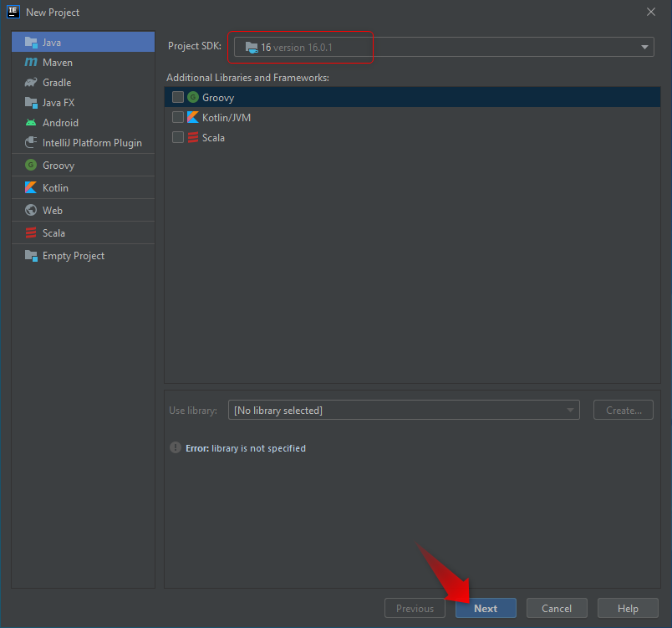The height and width of the screenshot is (628, 672).
Task: Click the 'Scala' row label in frameworks
Action: (213, 138)
